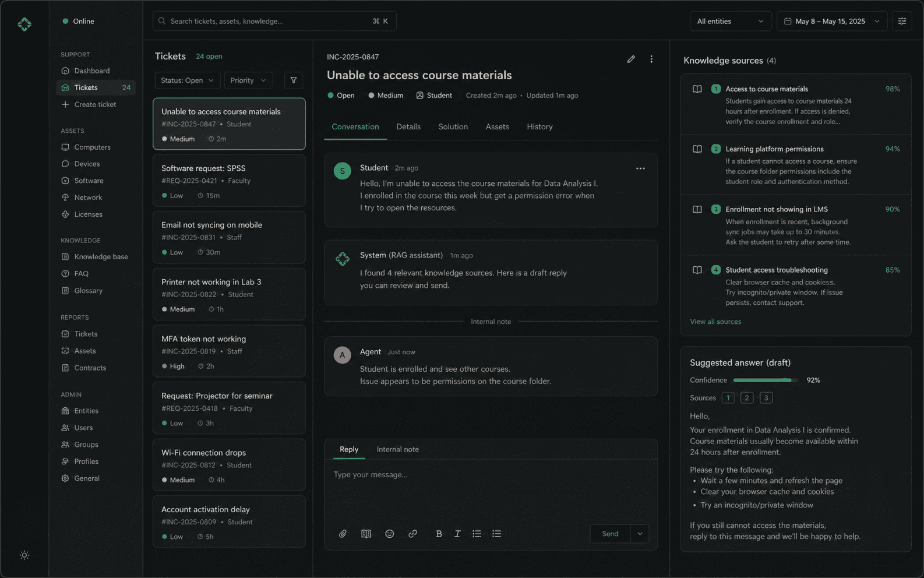Image resolution: width=924 pixels, height=578 pixels.
Task: Open Dashboard in the sidebar
Action: pos(91,71)
